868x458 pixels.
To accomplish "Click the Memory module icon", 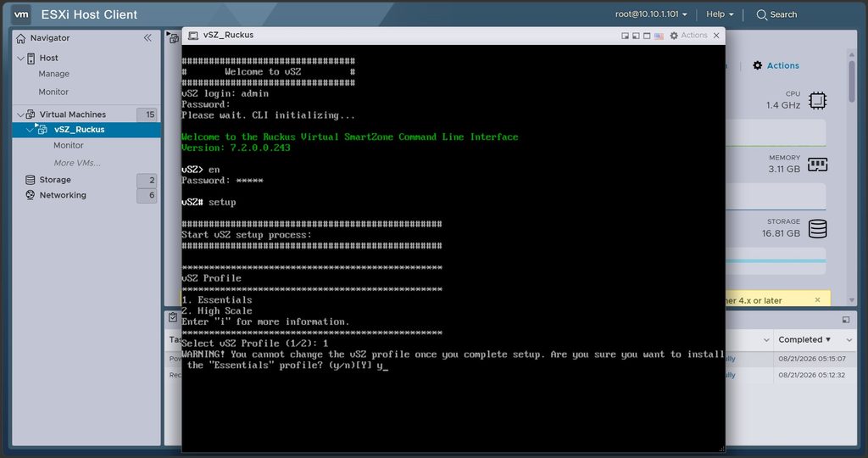I will tap(818, 165).
